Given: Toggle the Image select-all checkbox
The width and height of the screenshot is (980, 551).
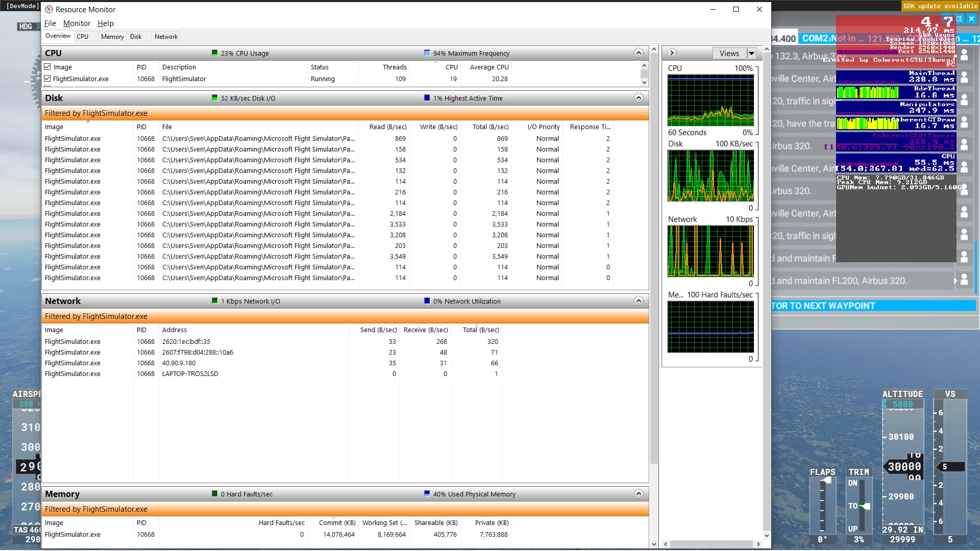Looking at the screenshot, I should (47, 67).
